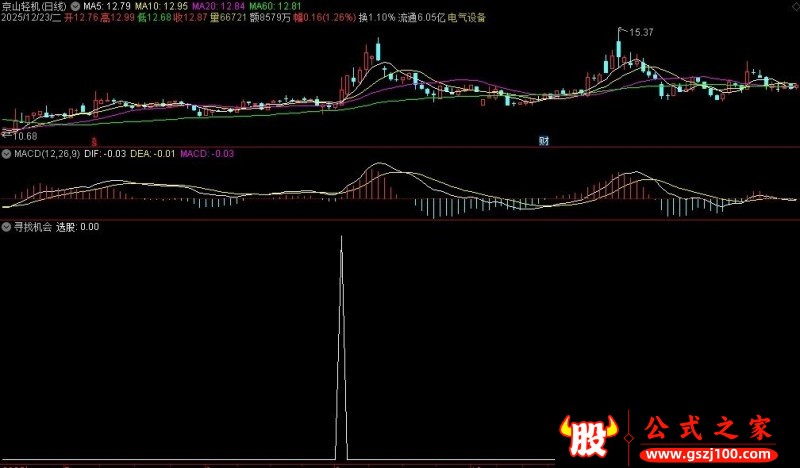The image size is (800, 468).
Task: Open the dropdown arrow beside MACD(12,26,9)
Action: coord(7,154)
